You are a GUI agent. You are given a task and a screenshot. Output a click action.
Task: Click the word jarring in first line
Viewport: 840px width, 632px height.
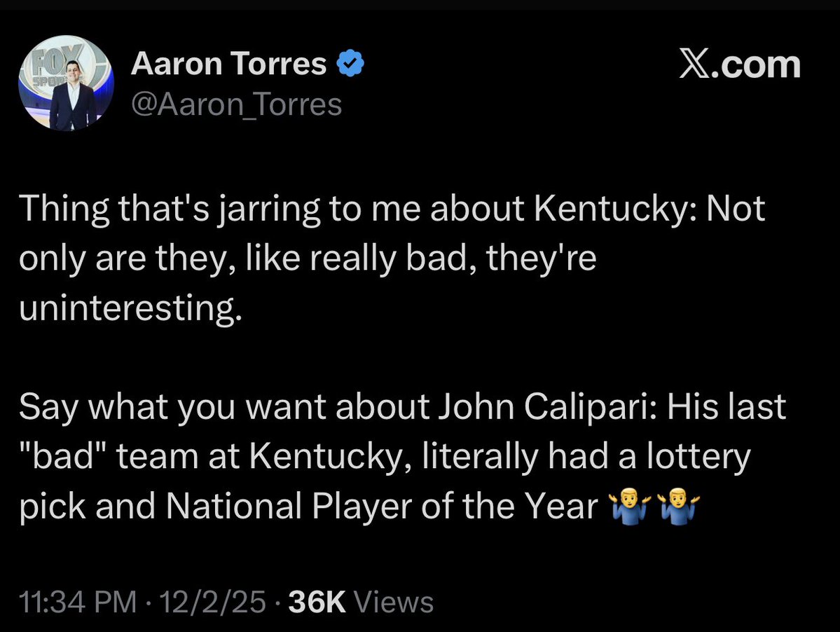point(268,209)
